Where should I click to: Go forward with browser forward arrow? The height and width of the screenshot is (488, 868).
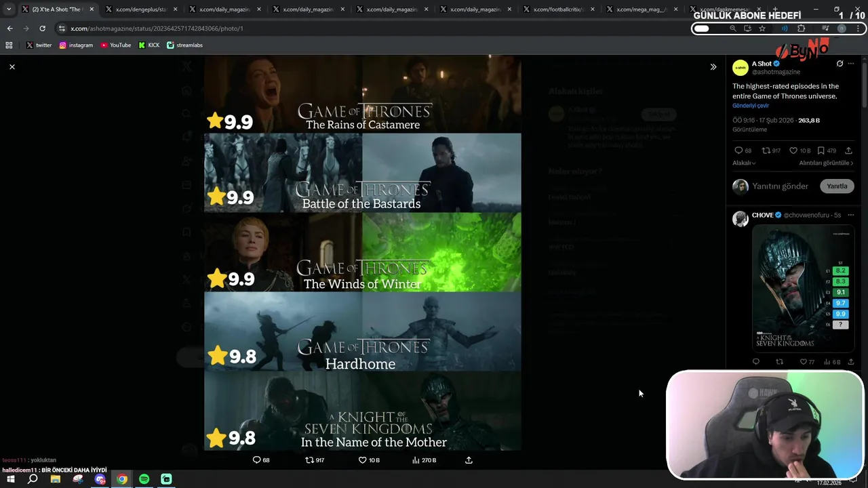pyautogui.click(x=26, y=28)
